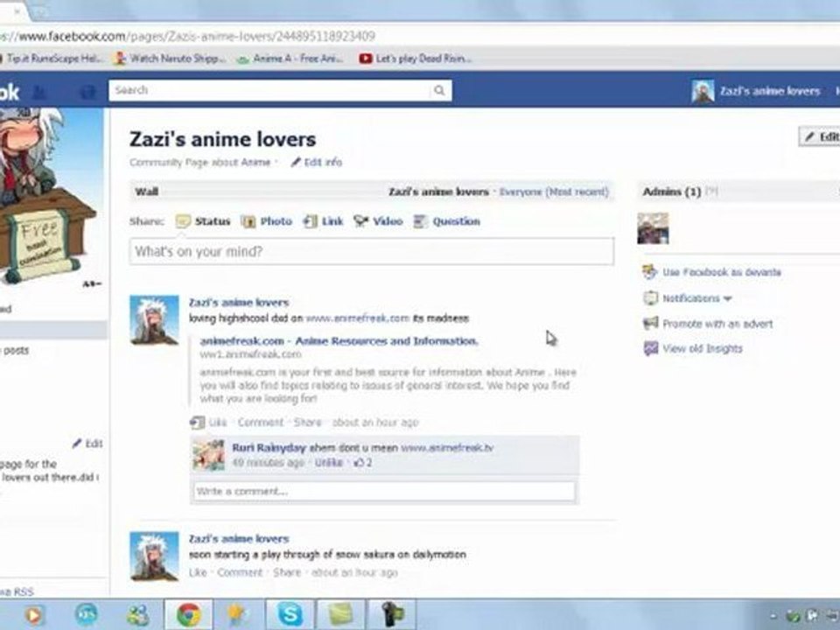The height and width of the screenshot is (630, 840).
Task: Click the Facebook logo
Action: pyautogui.click(x=10, y=92)
